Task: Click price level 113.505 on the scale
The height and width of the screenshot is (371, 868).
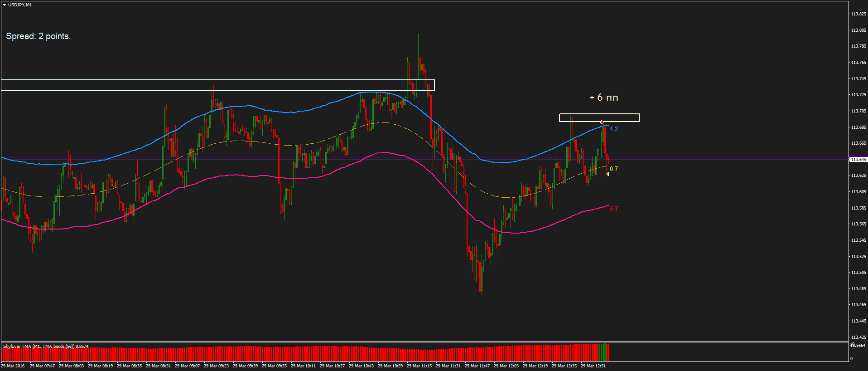Action: [x=858, y=273]
